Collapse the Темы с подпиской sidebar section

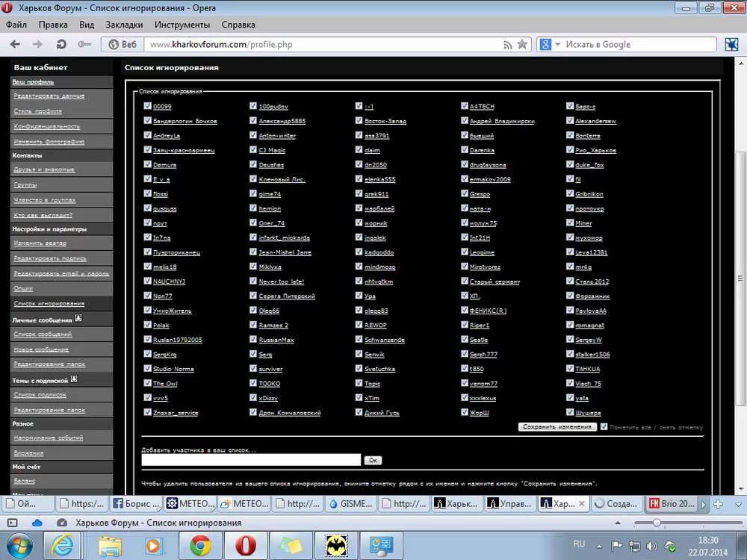tap(74, 379)
